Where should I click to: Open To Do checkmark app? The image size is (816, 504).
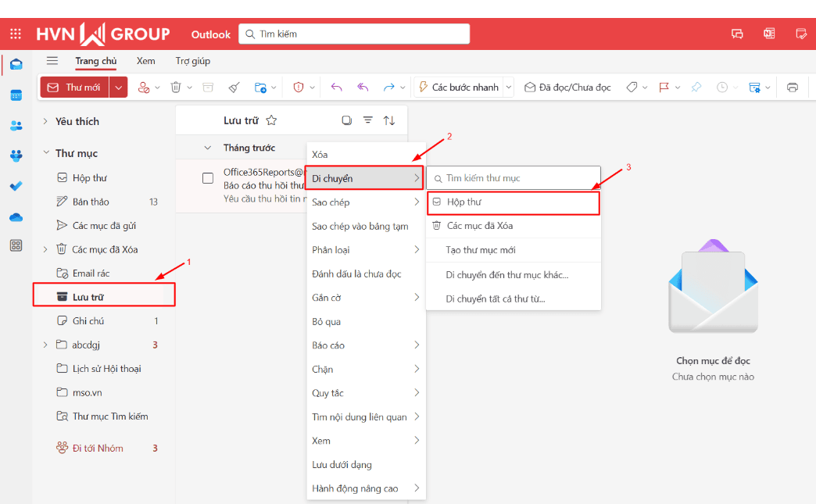click(16, 186)
